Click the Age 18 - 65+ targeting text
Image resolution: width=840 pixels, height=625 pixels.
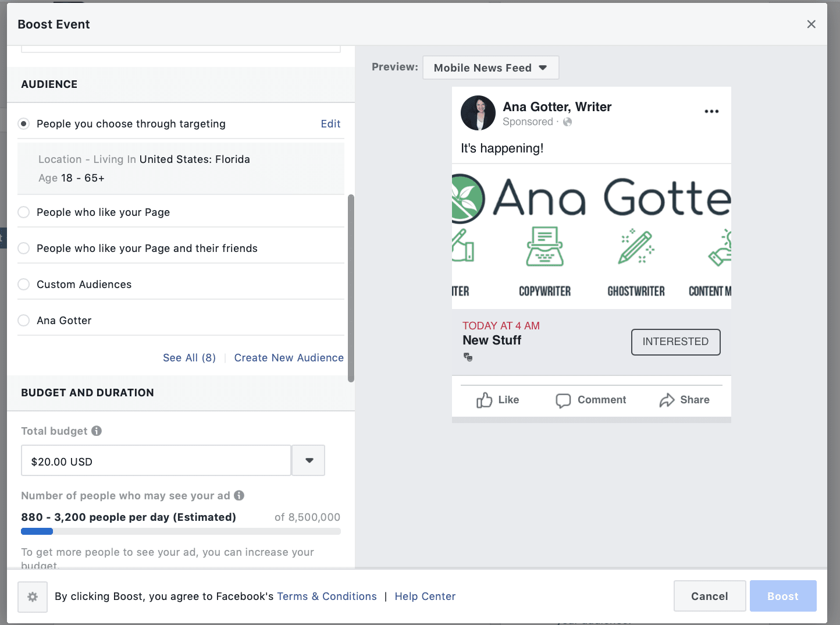pyautogui.click(x=72, y=178)
